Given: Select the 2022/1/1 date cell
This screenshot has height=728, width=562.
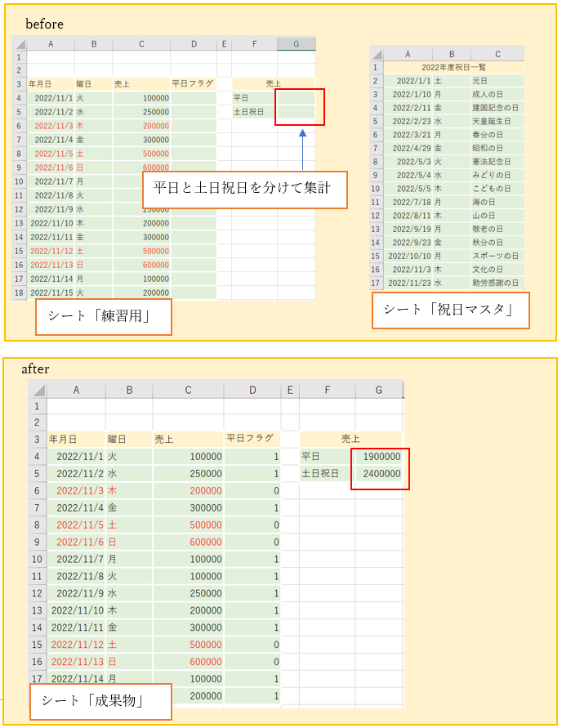Looking at the screenshot, I should (x=408, y=81).
